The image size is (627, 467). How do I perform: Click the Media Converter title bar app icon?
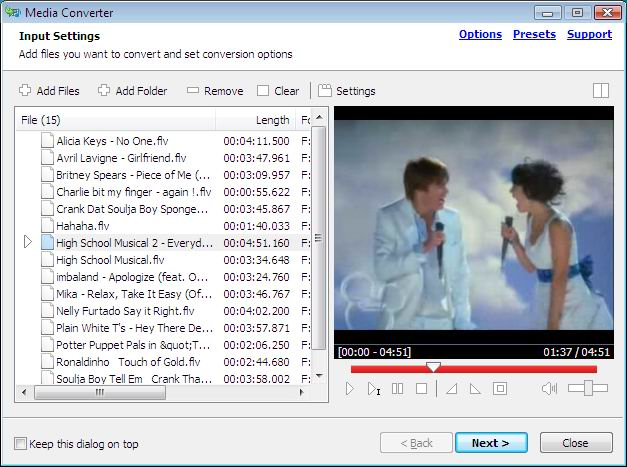click(12, 12)
